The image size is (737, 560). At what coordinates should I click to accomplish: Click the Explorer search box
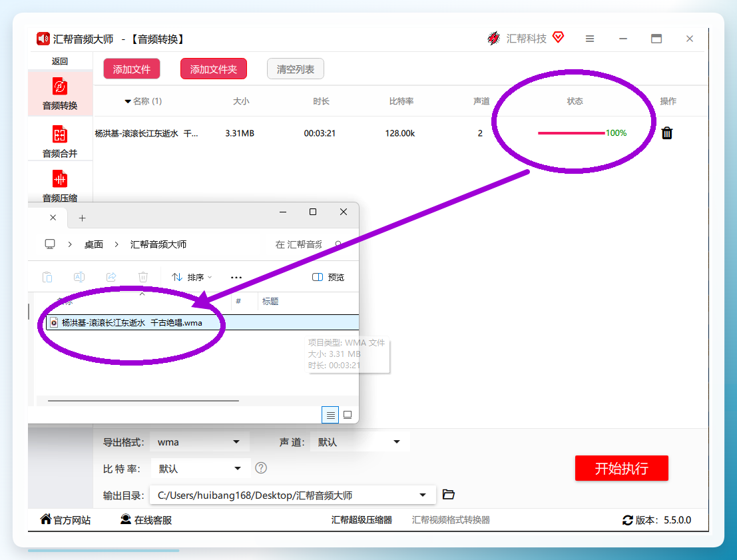tap(308, 244)
